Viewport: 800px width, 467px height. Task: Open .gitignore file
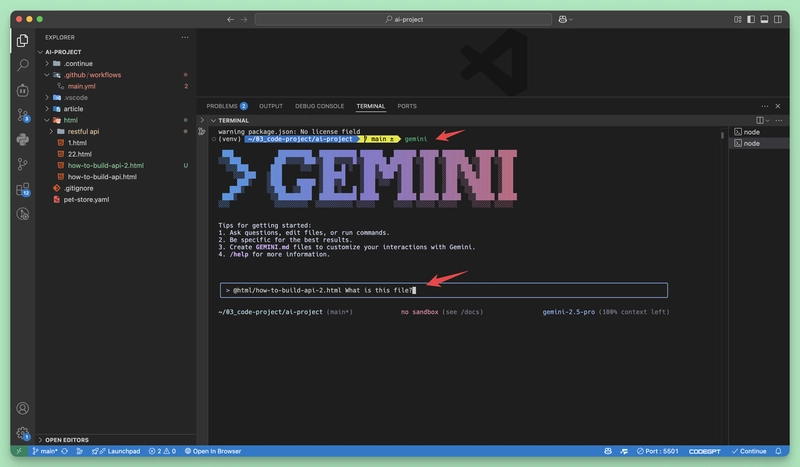click(x=79, y=188)
